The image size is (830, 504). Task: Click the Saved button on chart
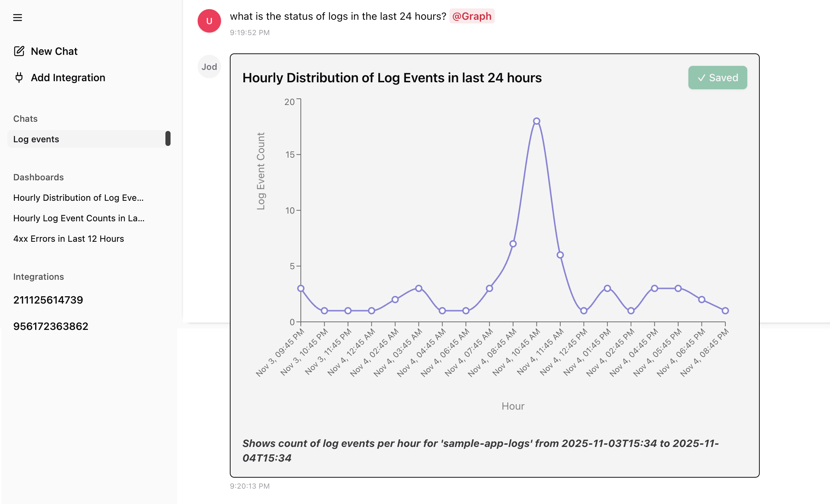click(x=717, y=78)
